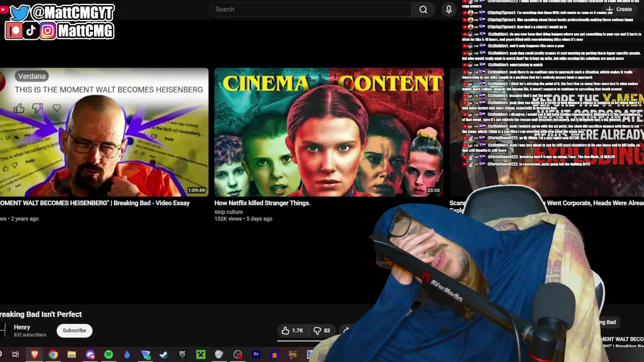Open the X-Men exploding video thumbnail
This screenshot has width=644, height=362.
[546, 132]
